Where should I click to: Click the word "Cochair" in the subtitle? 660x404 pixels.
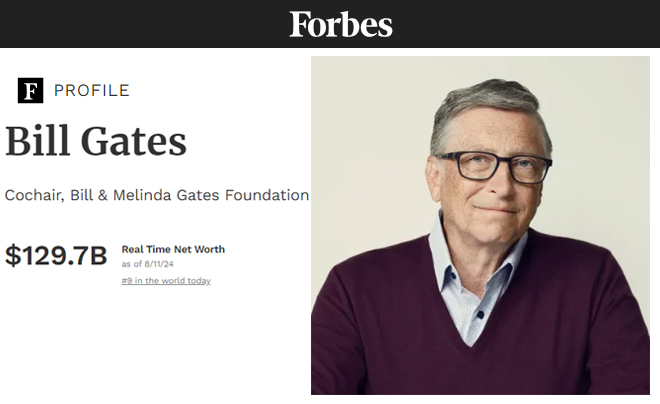pos(37,195)
